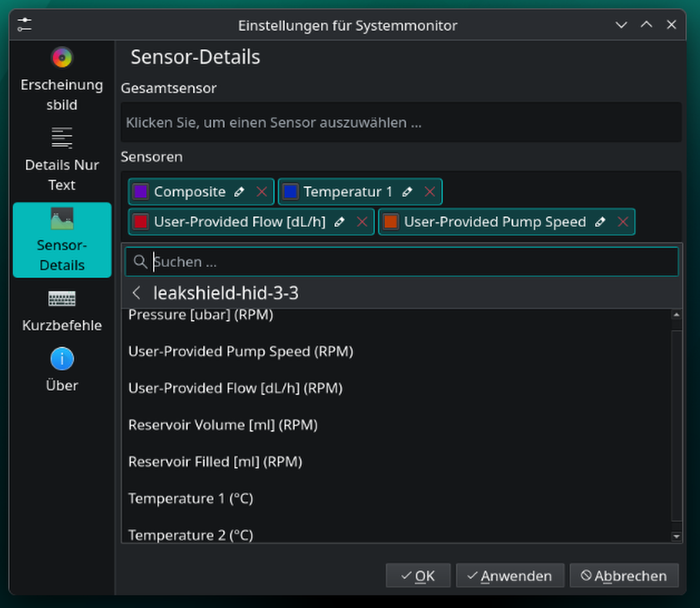Close the Einstellungen für Systemmonitor window
The width and height of the screenshot is (700, 608).
pos(672,25)
